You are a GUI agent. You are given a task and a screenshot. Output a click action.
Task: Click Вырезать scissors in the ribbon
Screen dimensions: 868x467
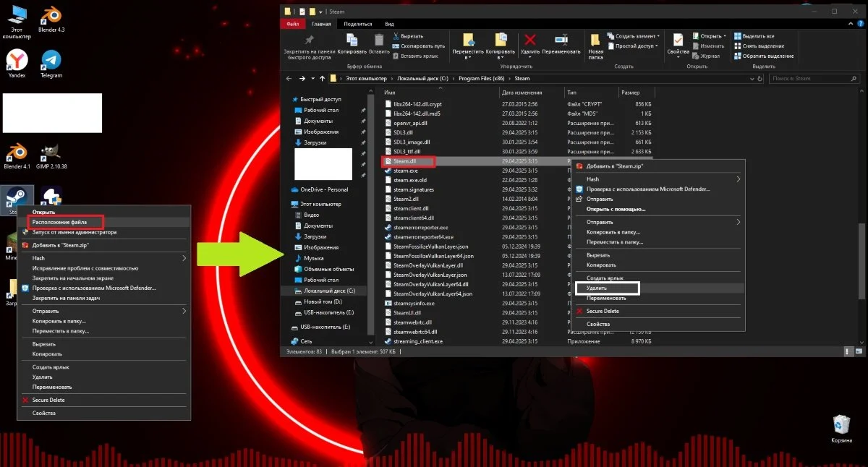pos(410,35)
